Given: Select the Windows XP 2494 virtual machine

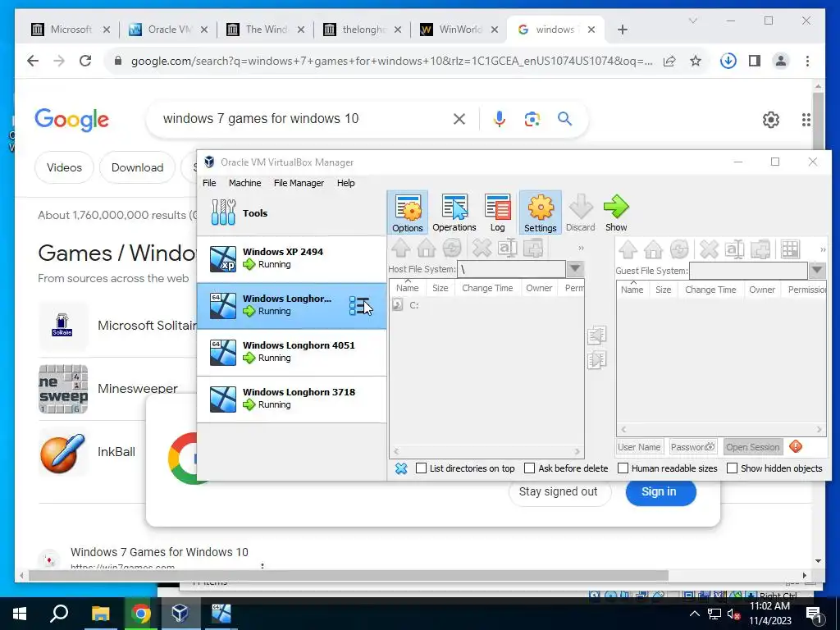Looking at the screenshot, I should pyautogui.click(x=291, y=259).
